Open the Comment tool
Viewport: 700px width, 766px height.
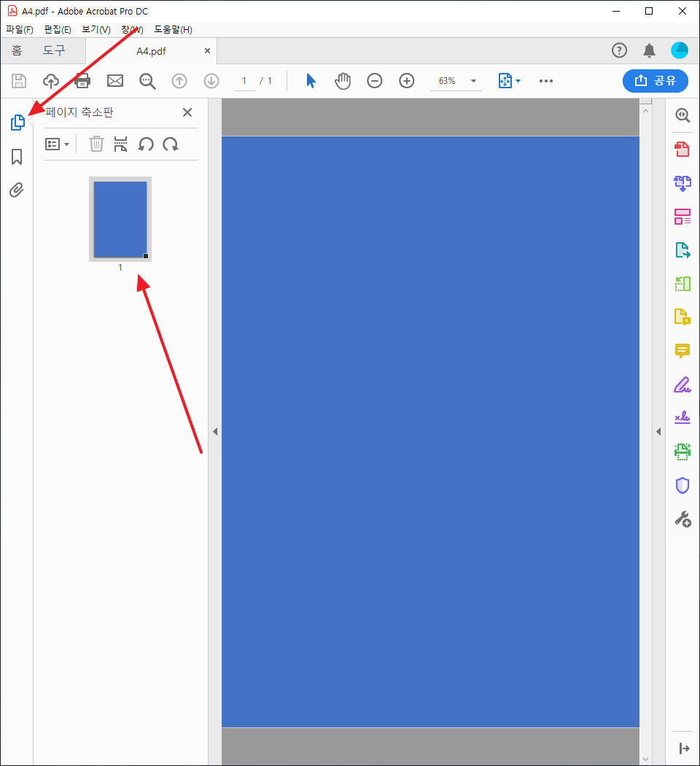tap(682, 351)
